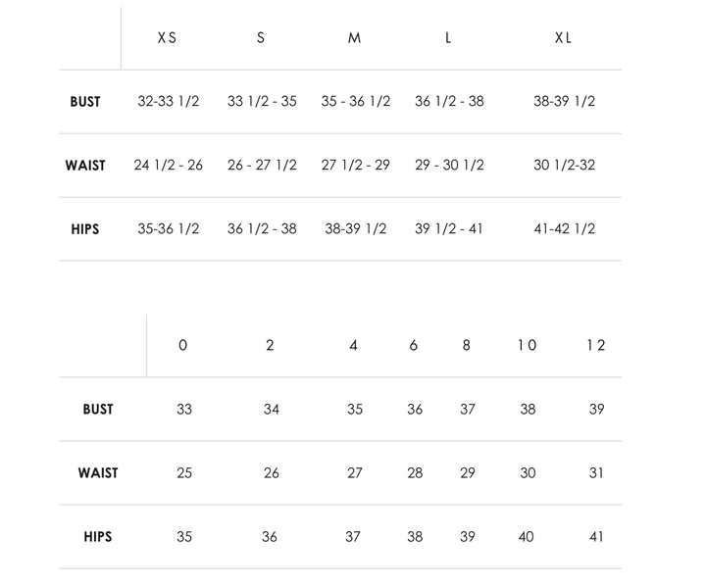Click the hips range 36 1/2 - 38
The width and height of the screenshot is (706, 588).
[262, 229]
